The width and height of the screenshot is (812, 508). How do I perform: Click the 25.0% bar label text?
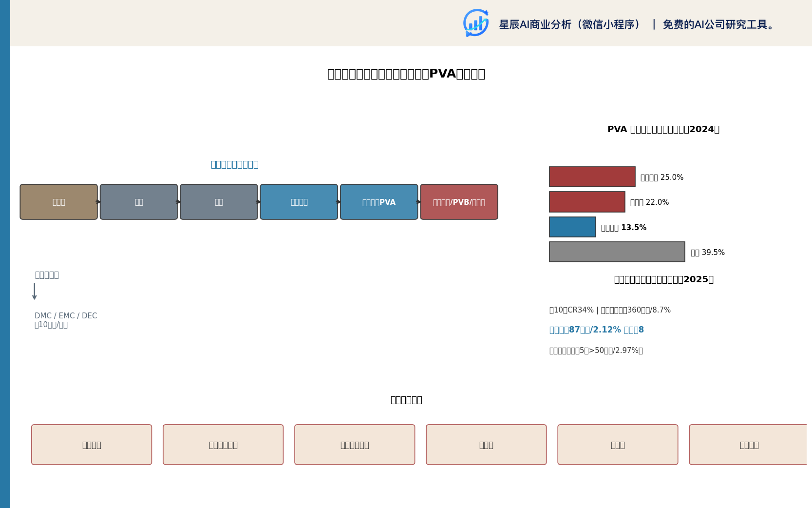tap(662, 177)
